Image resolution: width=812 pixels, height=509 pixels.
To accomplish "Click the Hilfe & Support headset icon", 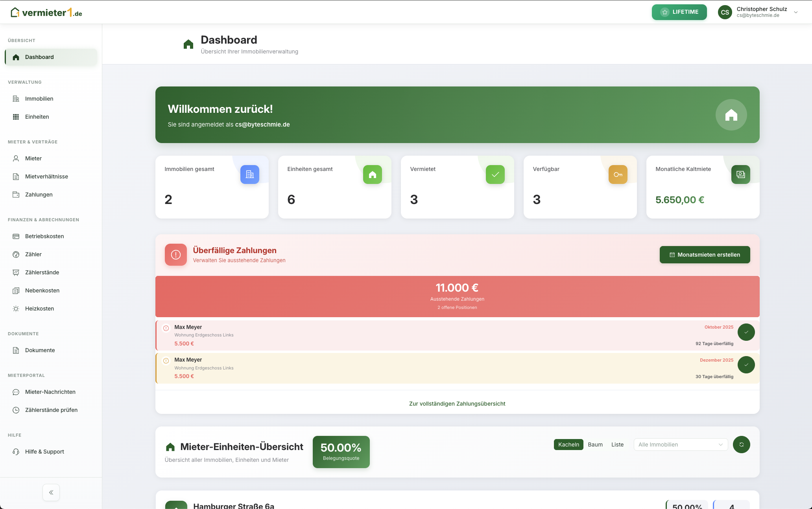I will tap(16, 452).
